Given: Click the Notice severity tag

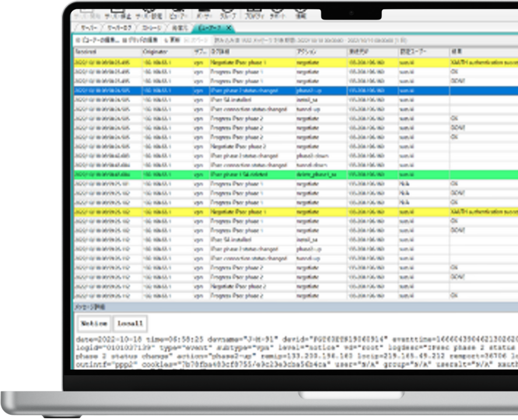Looking at the screenshot, I should [94, 323].
